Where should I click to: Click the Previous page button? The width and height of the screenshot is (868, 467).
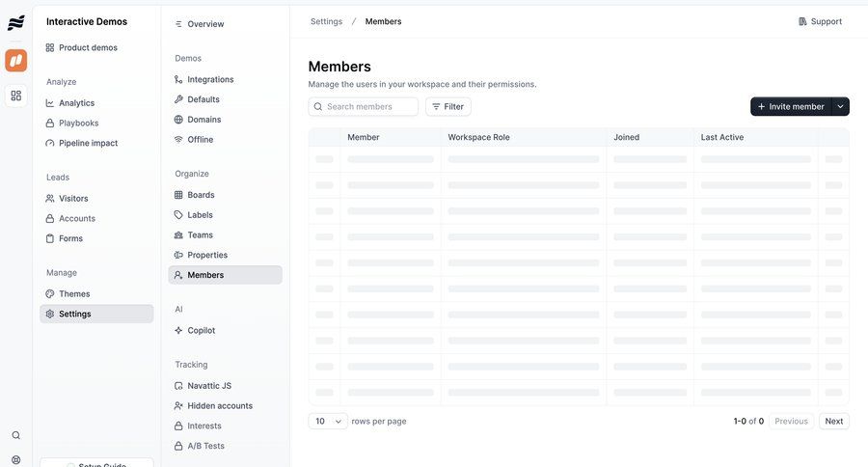click(x=791, y=421)
